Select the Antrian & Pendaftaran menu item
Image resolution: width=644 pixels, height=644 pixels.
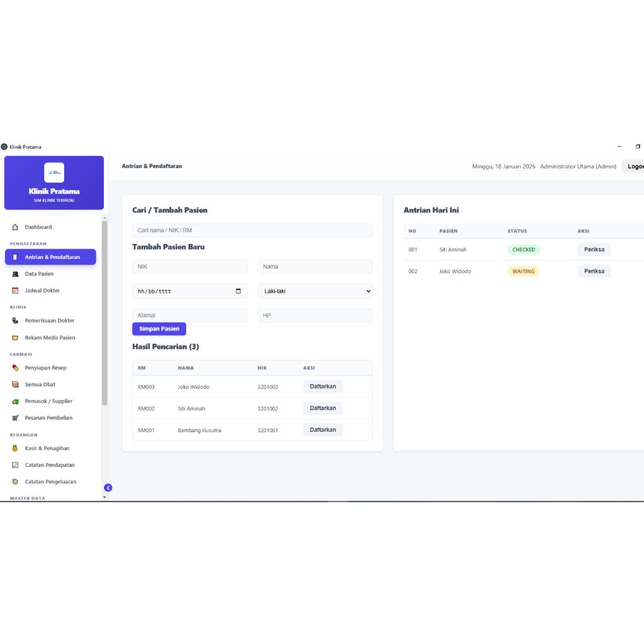pos(50,257)
